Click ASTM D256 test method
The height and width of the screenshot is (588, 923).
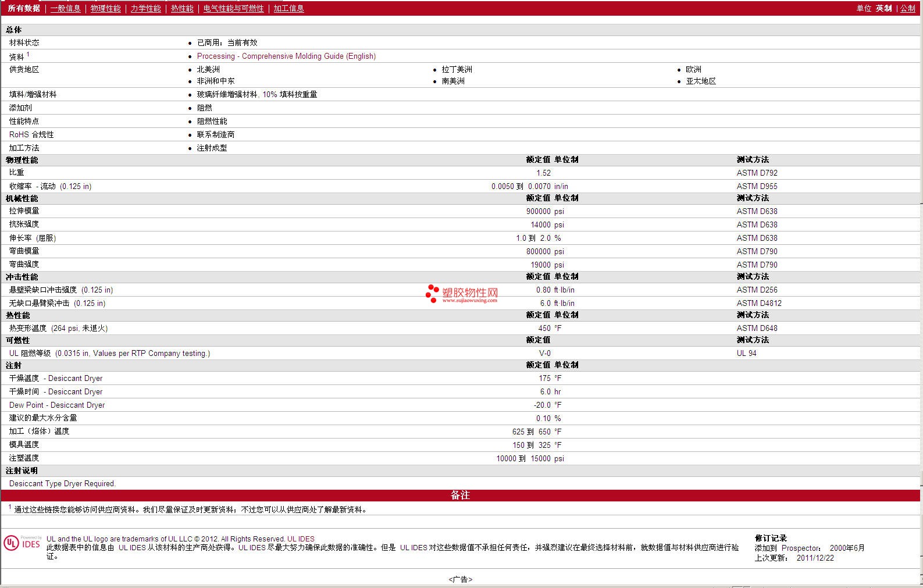(x=757, y=290)
